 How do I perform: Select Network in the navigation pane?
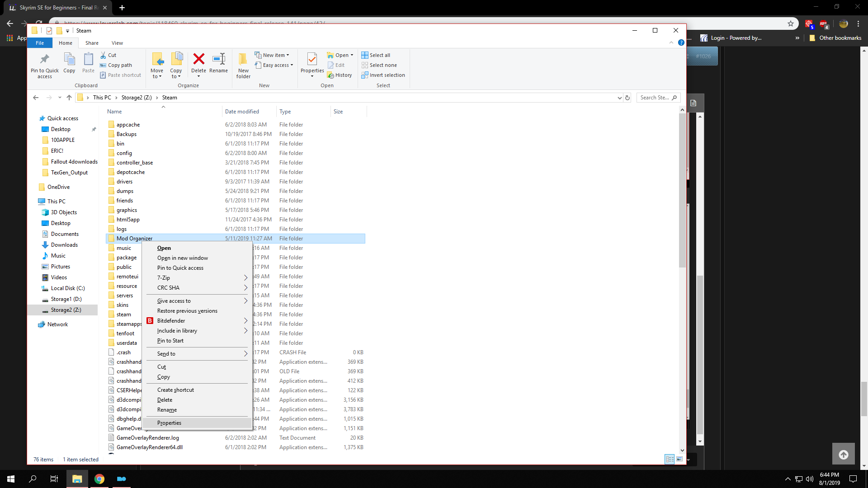pyautogui.click(x=57, y=324)
